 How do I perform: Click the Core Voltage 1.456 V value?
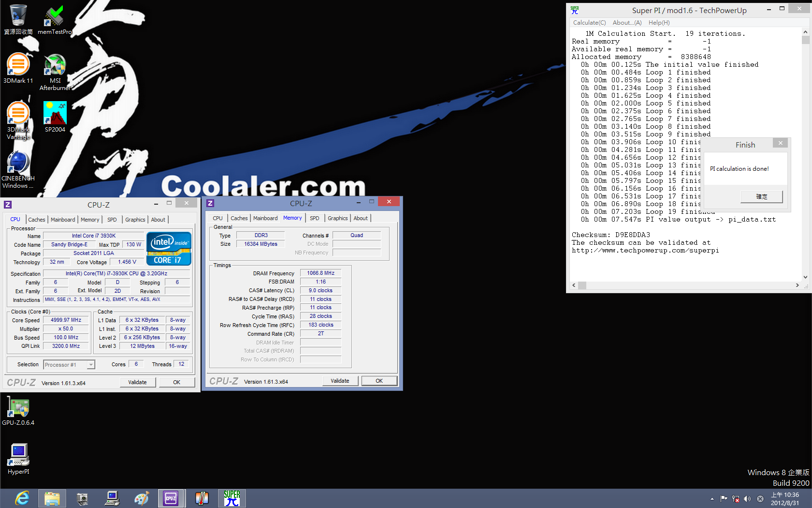tap(127, 262)
